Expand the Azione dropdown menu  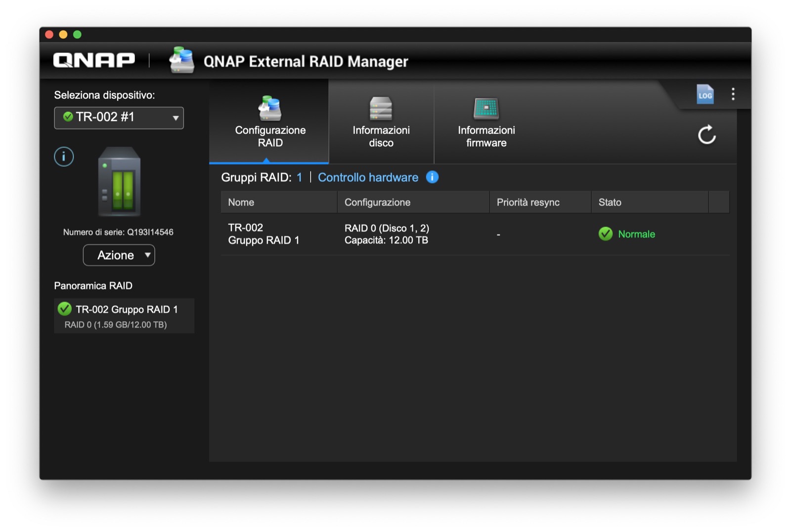tap(119, 255)
